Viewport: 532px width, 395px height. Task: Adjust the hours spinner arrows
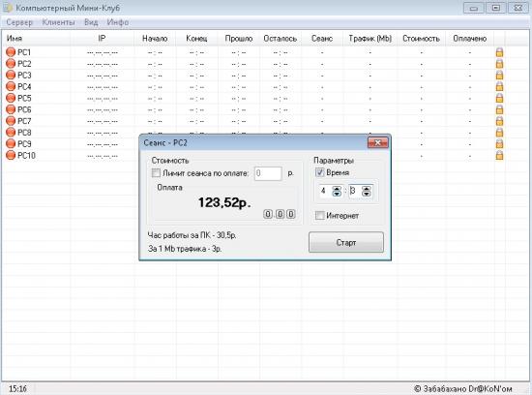pyautogui.click(x=337, y=192)
